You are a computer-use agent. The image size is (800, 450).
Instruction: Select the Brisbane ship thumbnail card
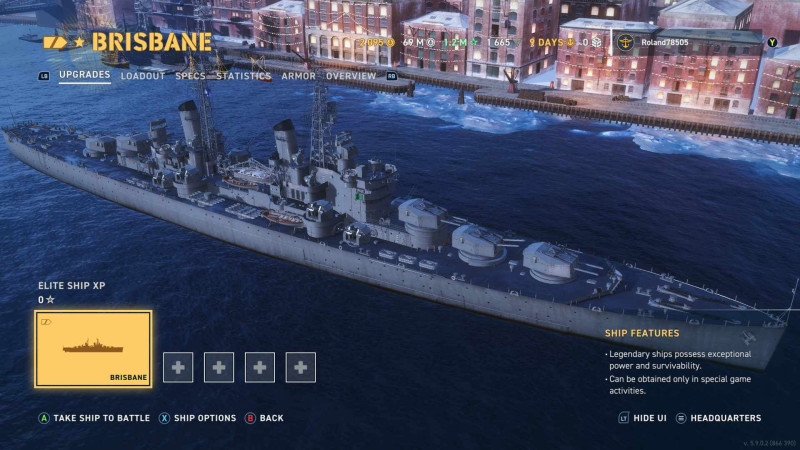[93, 349]
